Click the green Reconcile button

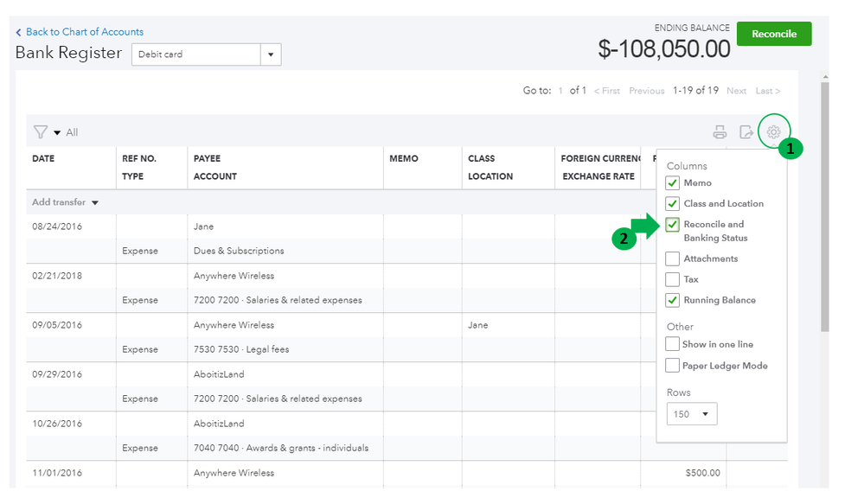(773, 34)
